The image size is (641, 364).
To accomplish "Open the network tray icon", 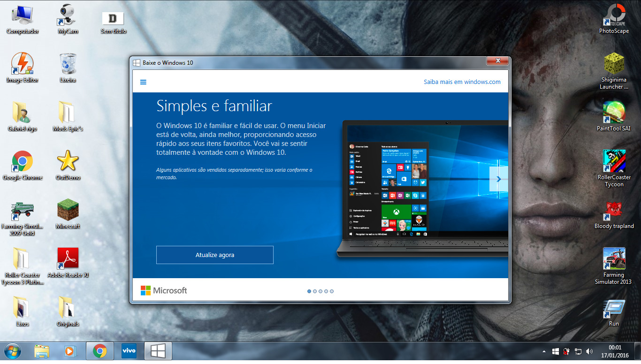I will pyautogui.click(x=578, y=351).
